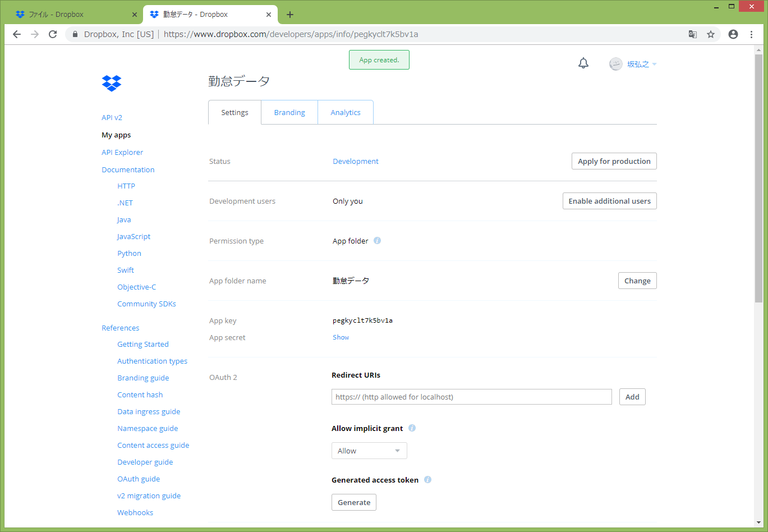
Task: Generate an access token
Action: (354, 502)
